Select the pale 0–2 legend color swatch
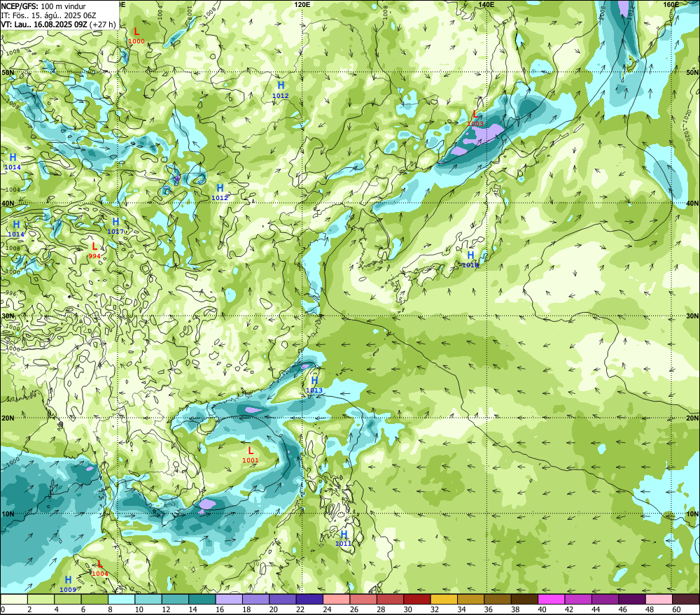Image resolution: width=700 pixels, height=615 pixels. point(14,600)
